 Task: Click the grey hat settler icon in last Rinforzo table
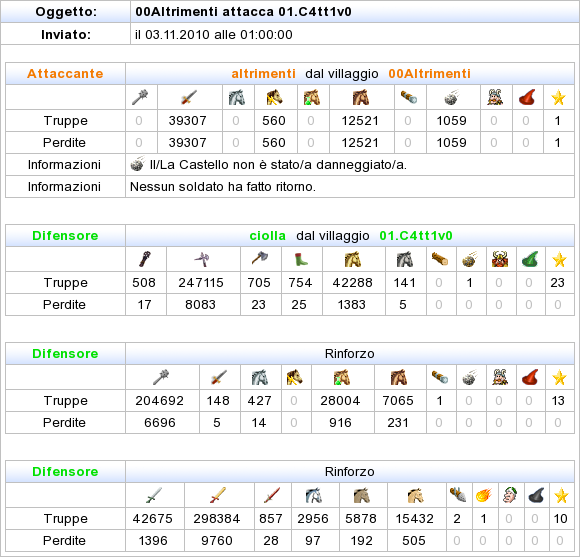pos(536,495)
